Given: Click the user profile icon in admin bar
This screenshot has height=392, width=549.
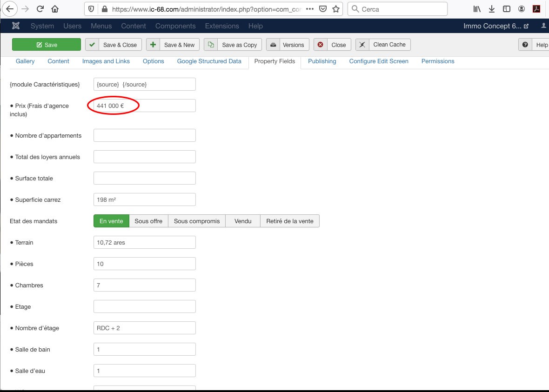Looking at the screenshot, I should (543, 26).
